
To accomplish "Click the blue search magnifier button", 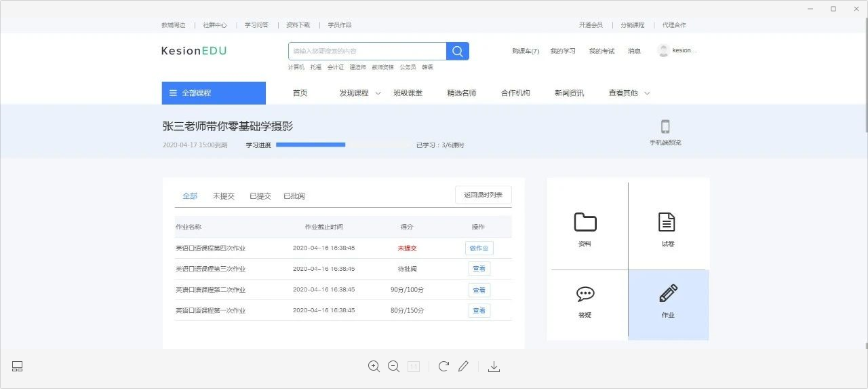I will (457, 52).
